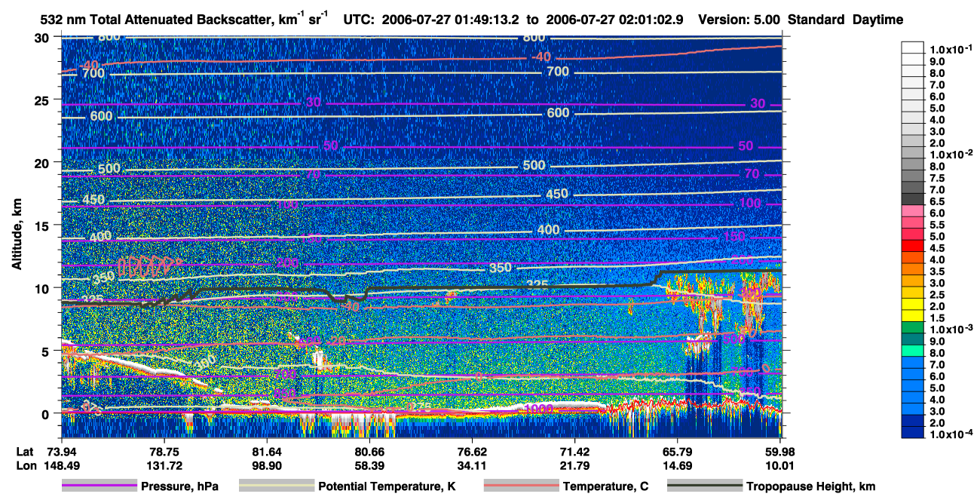The height and width of the screenshot is (503, 980).
Task: Click longitude value 21.79
Action: (574, 465)
